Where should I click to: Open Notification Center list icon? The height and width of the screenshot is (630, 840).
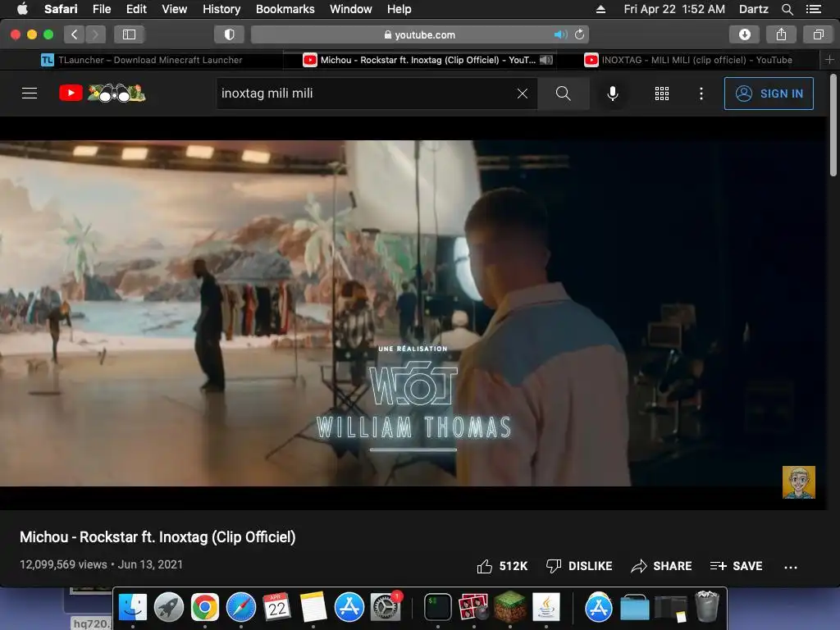(x=813, y=9)
